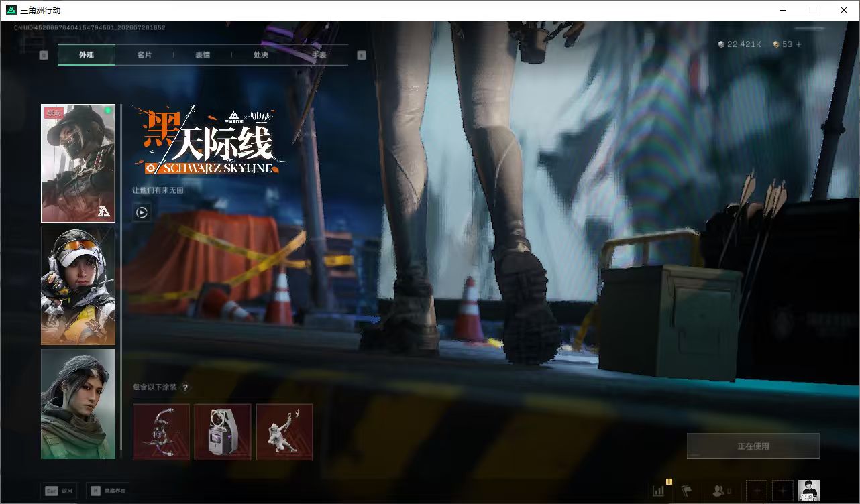
Task: Pick the green-scarf operator skin thumbnail
Action: 78,403
